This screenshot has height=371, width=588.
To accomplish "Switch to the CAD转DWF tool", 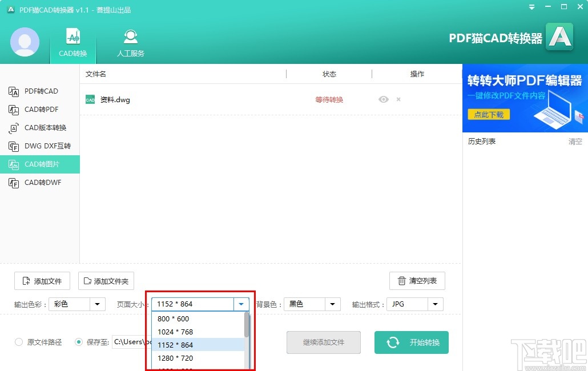I will [x=35, y=182].
